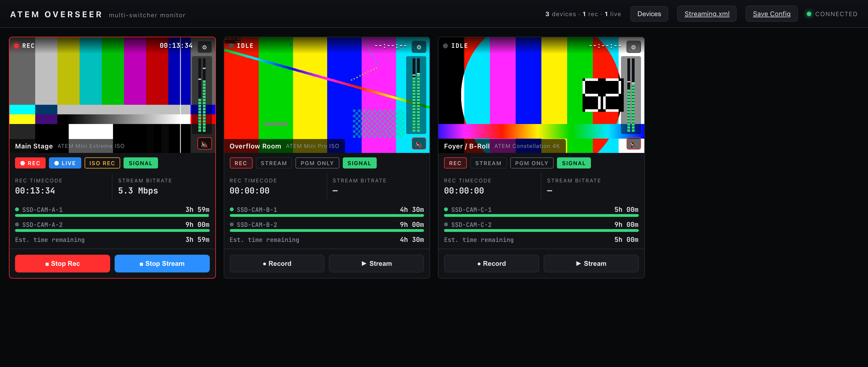Toggle REC badge on Overflow Room card
The height and width of the screenshot is (367, 868).
pyautogui.click(x=241, y=163)
